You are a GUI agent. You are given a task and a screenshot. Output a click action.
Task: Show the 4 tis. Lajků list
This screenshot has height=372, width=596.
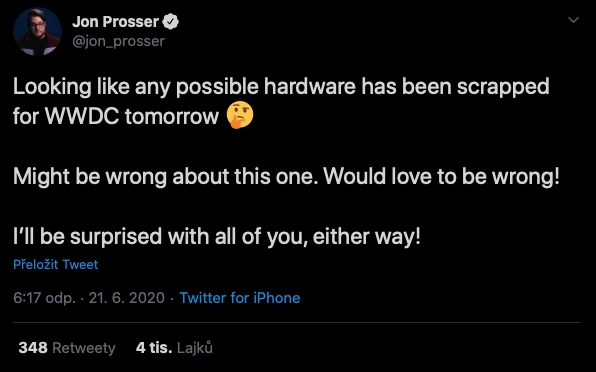[x=174, y=348]
